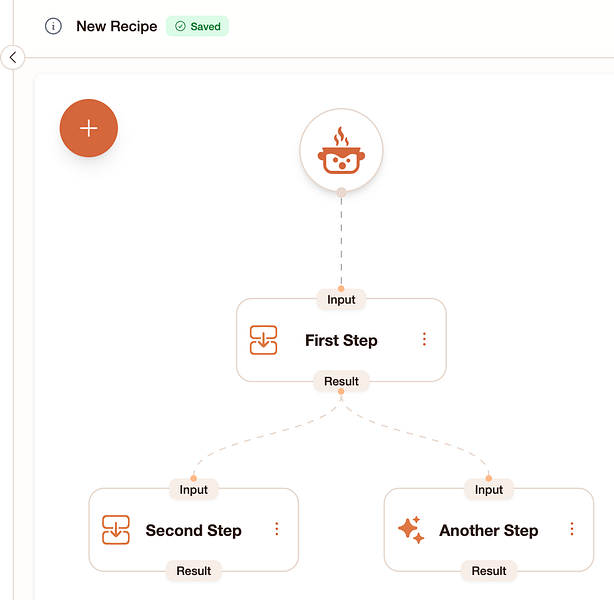Click the Second Step import icon

tap(116, 530)
